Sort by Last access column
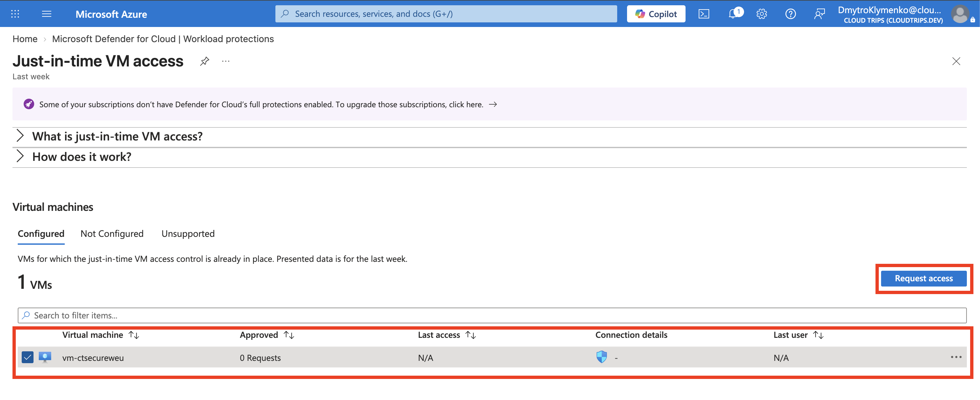 [447, 335]
